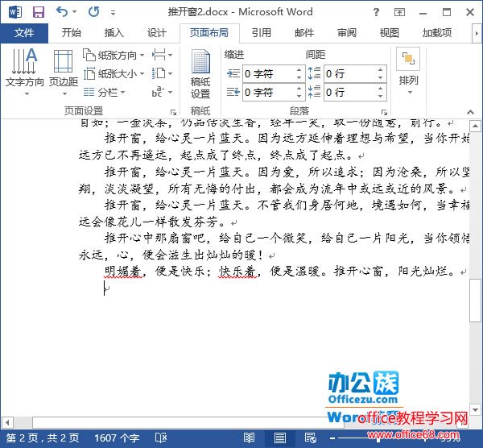The image size is (483, 448).
Task: Edit the spacing after field 0 行
Action: pyautogui.click(x=350, y=92)
